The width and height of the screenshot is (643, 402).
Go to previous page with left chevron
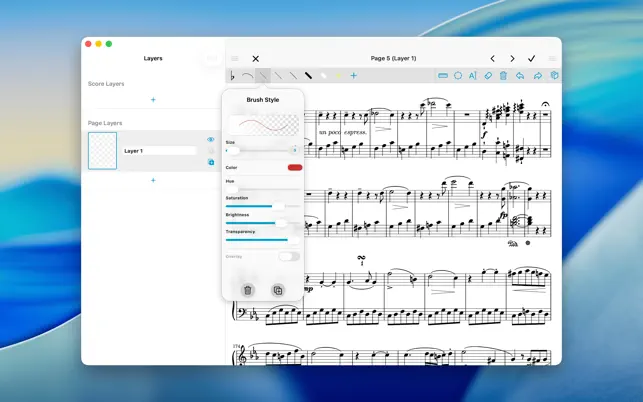click(493, 59)
